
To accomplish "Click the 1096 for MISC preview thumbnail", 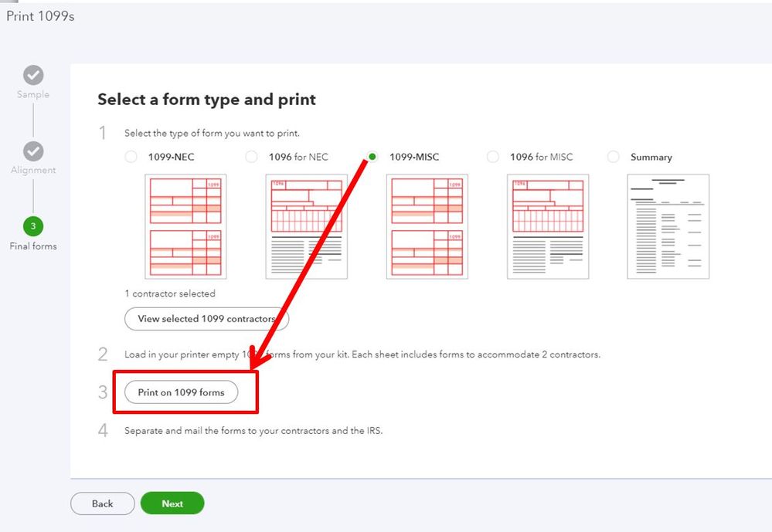I will coord(547,226).
